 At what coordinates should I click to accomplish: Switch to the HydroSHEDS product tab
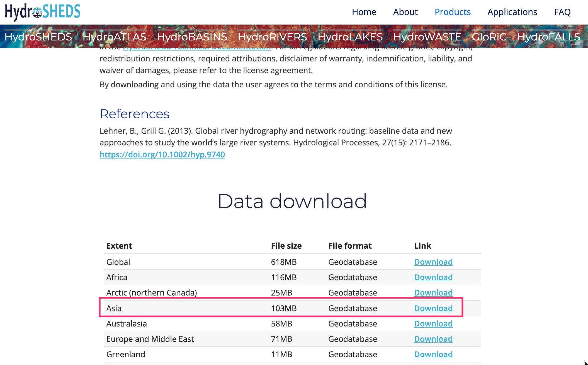(38, 37)
